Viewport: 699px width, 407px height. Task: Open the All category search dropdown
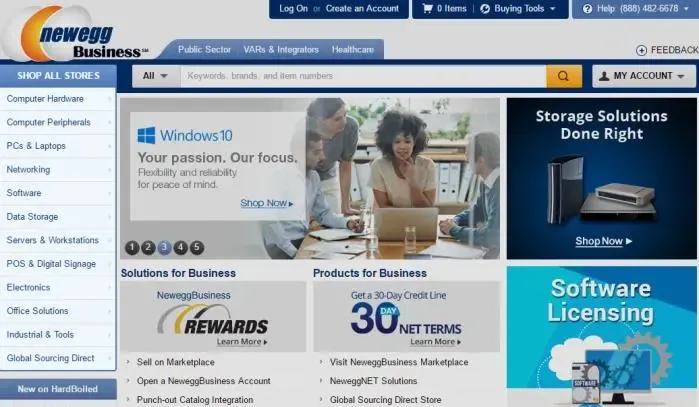tap(156, 76)
